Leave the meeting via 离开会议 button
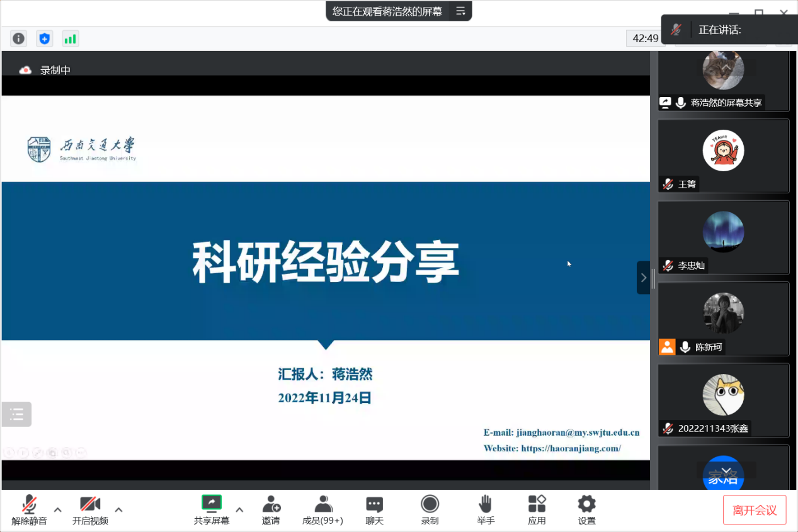Screen dimensions: 798x532 point(754,510)
